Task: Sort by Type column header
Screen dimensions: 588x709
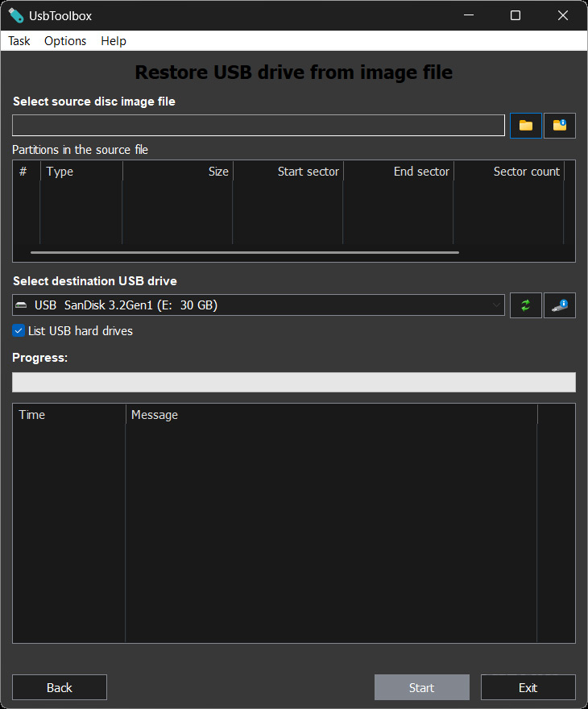Action: point(81,172)
